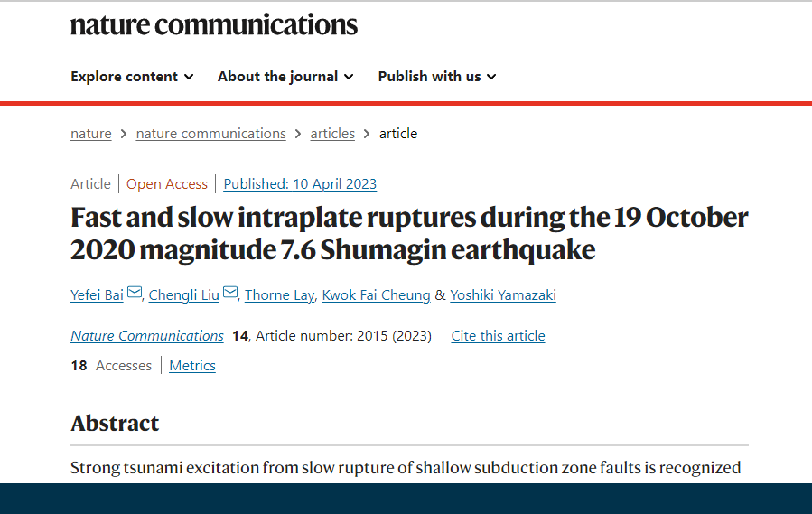Click author Yoshiki Yamazaki
The width and height of the screenshot is (812, 514).
503,294
